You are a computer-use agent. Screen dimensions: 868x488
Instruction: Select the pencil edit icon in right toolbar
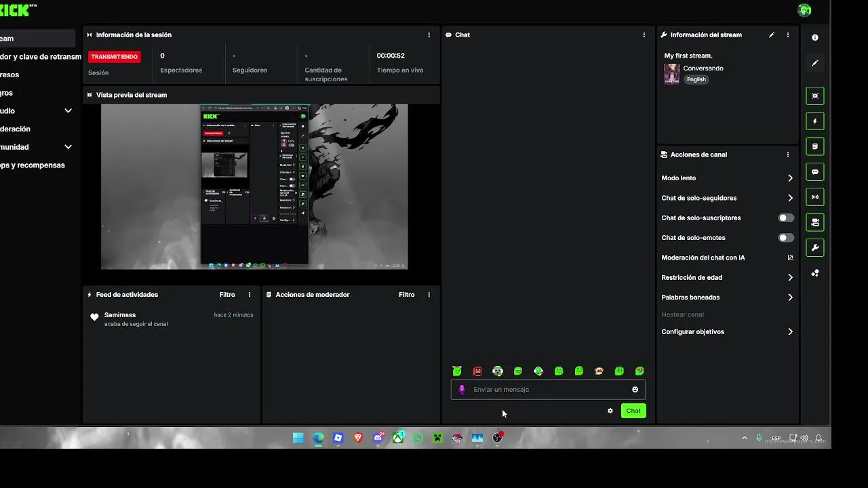(815, 63)
